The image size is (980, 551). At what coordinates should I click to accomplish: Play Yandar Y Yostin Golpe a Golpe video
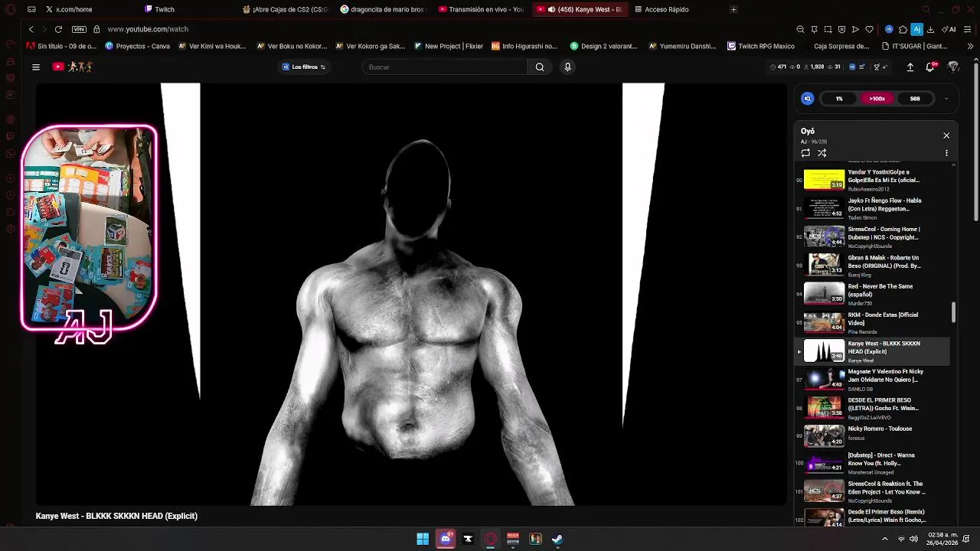pyautogui.click(x=872, y=180)
